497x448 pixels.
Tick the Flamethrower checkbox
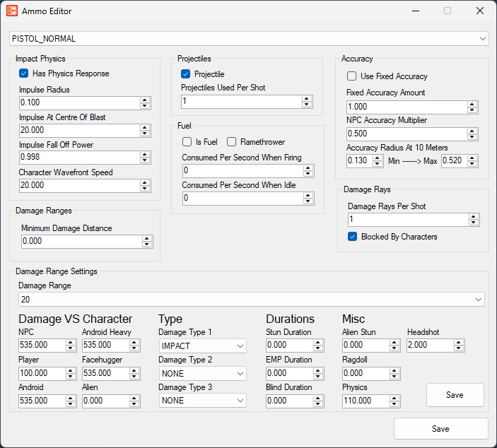(x=231, y=142)
